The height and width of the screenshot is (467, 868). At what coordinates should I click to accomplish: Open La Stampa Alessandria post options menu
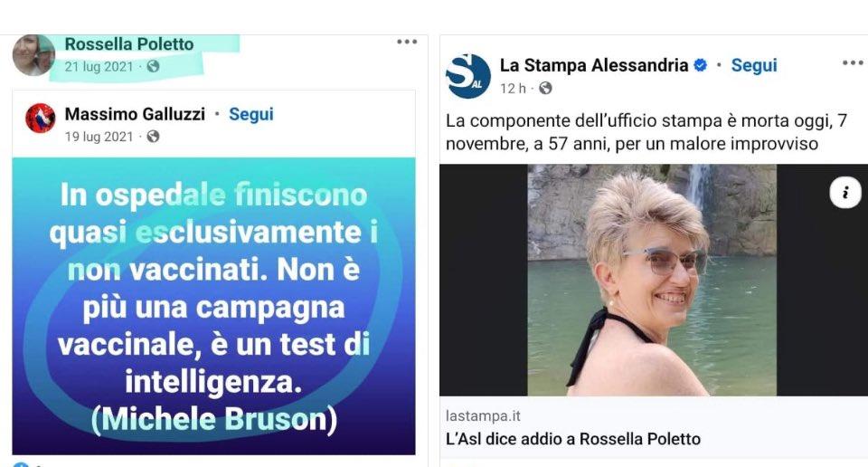coord(853,62)
